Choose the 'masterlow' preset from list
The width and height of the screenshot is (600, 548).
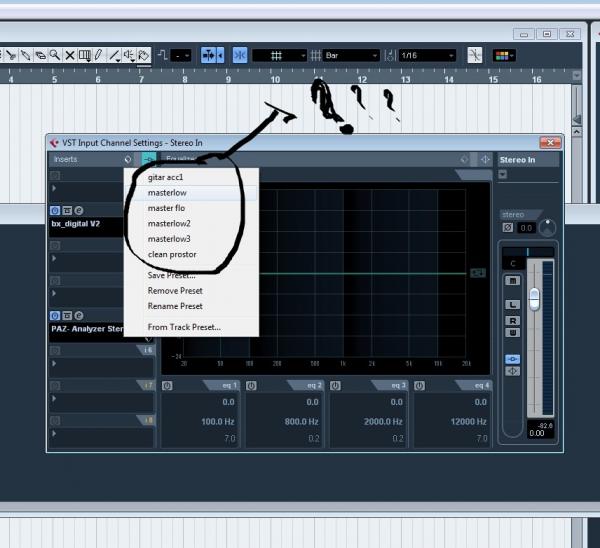pos(167,192)
